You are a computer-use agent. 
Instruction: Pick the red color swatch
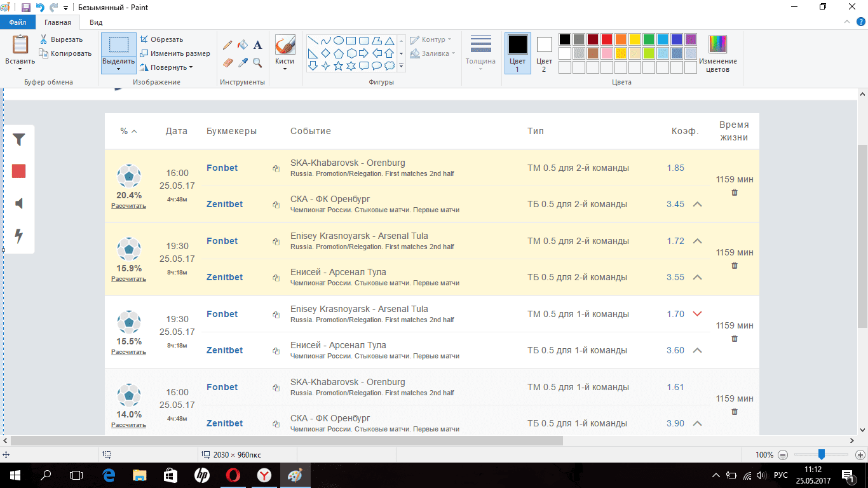point(607,39)
